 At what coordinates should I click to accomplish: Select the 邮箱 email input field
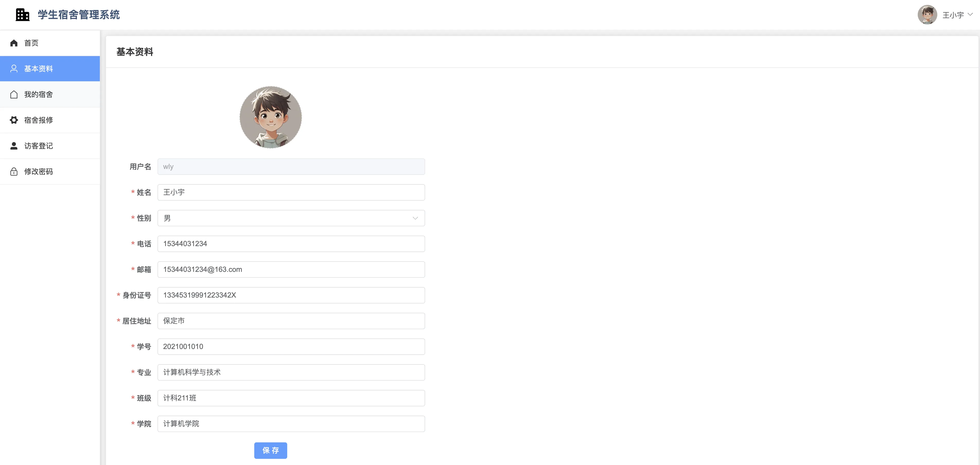tap(291, 270)
